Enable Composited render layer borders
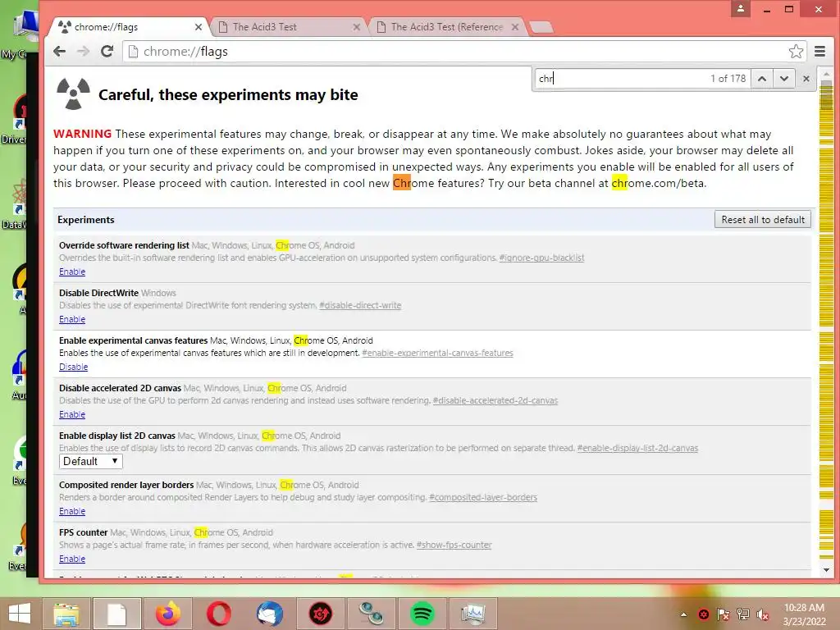The width and height of the screenshot is (840, 630). (x=72, y=511)
